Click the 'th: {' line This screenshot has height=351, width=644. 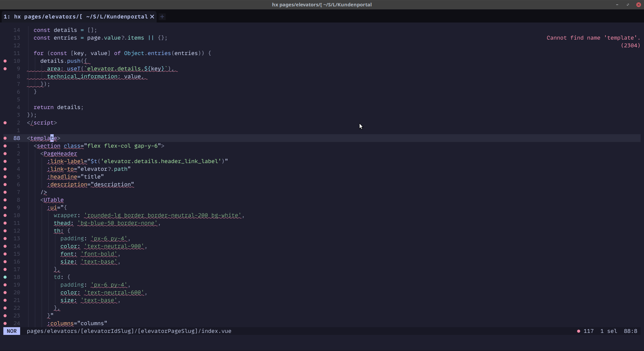click(x=62, y=231)
